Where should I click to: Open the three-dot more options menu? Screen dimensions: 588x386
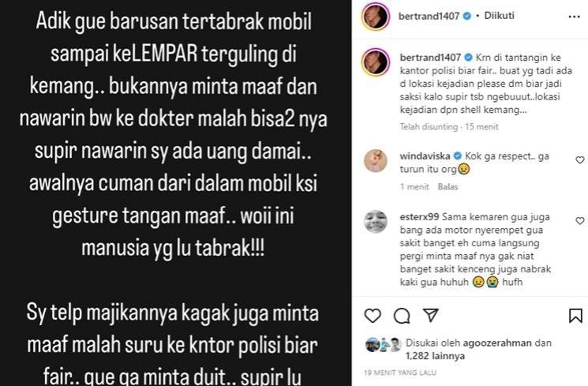pos(574,17)
